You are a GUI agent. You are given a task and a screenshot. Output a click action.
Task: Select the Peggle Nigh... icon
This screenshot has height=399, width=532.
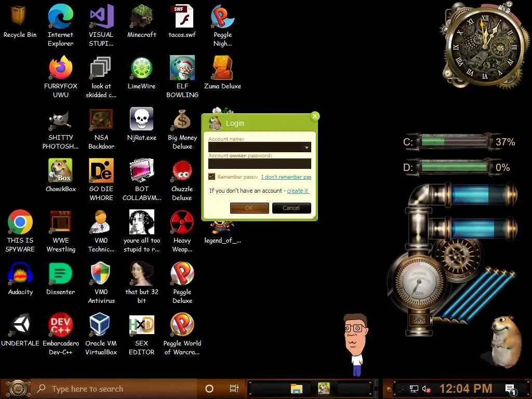pos(222,16)
